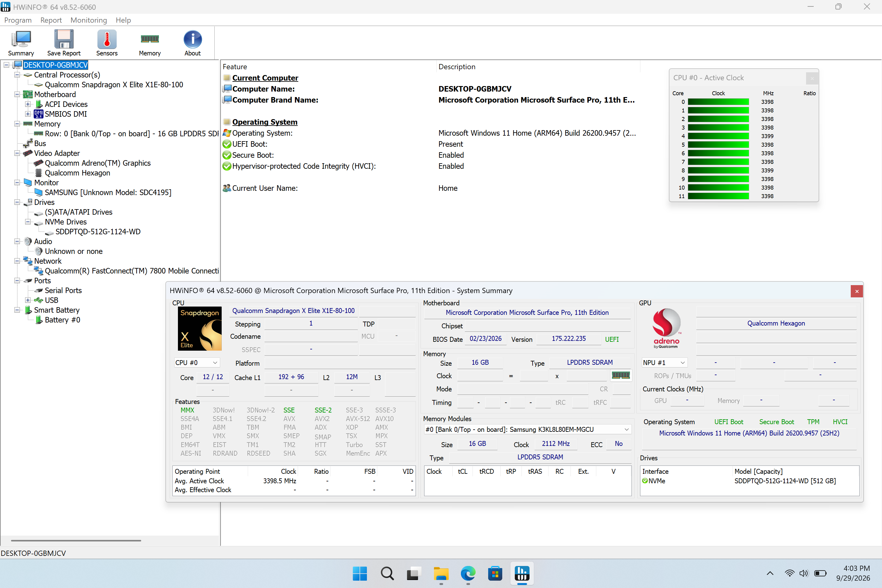Open Wi-Fi network tray icon
This screenshot has width=882, height=588.
pyautogui.click(x=790, y=573)
